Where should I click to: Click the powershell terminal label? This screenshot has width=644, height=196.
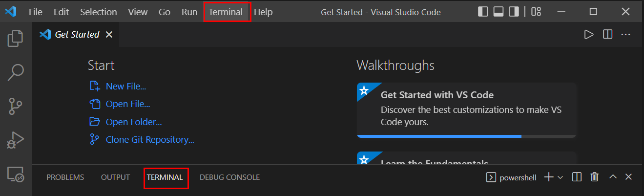518,177
